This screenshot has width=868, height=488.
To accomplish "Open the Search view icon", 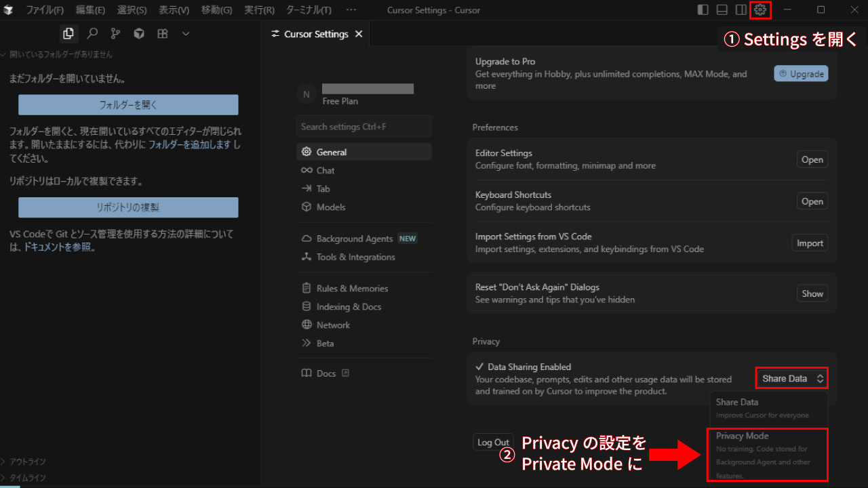I will pos(92,33).
